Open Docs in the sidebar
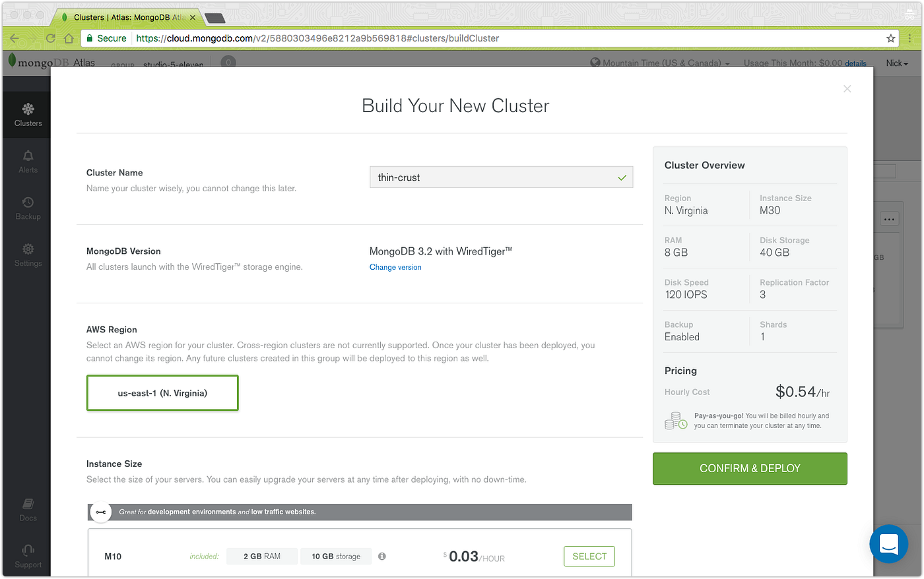Viewport: 924px width, 579px height. (28, 510)
